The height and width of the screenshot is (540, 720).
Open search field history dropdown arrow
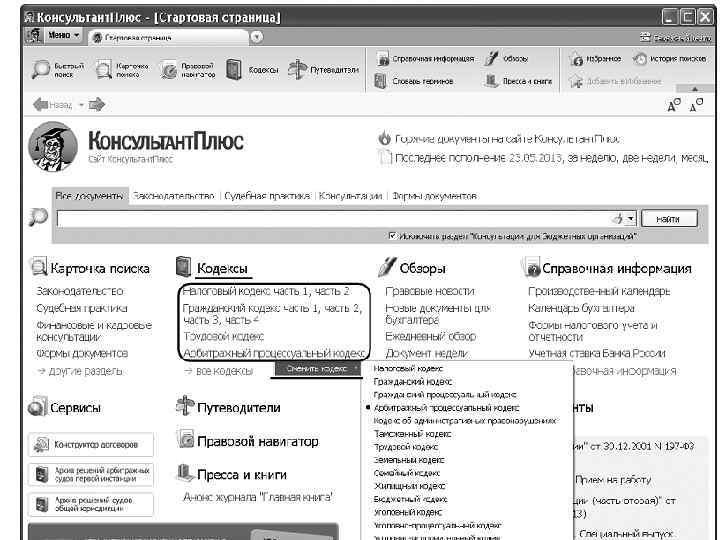click(631, 219)
